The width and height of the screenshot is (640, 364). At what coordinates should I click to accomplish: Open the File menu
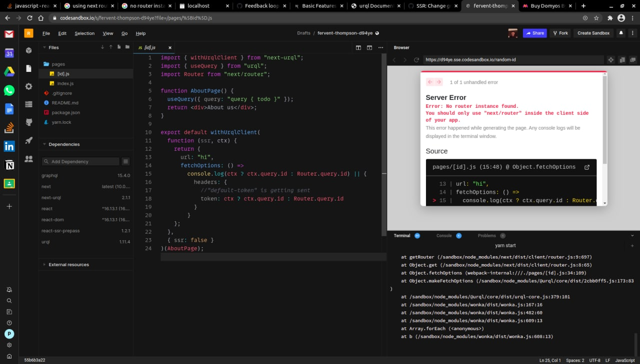46,33
